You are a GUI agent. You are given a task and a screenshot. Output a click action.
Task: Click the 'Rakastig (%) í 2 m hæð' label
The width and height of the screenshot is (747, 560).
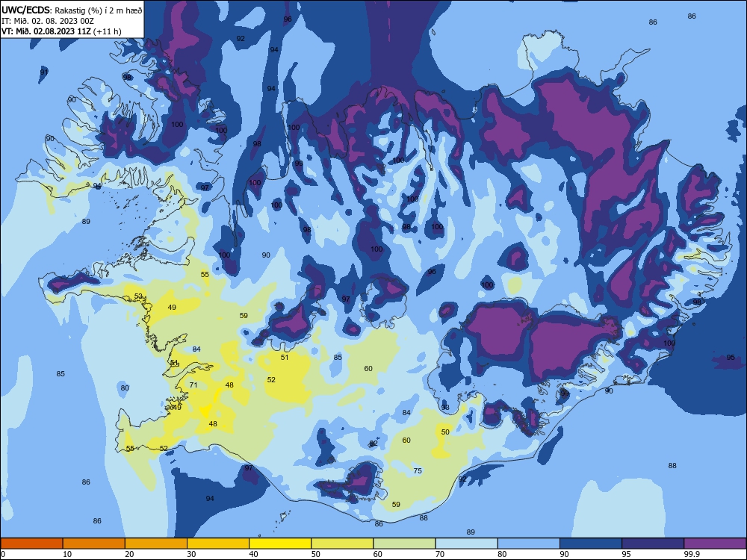click(x=98, y=10)
